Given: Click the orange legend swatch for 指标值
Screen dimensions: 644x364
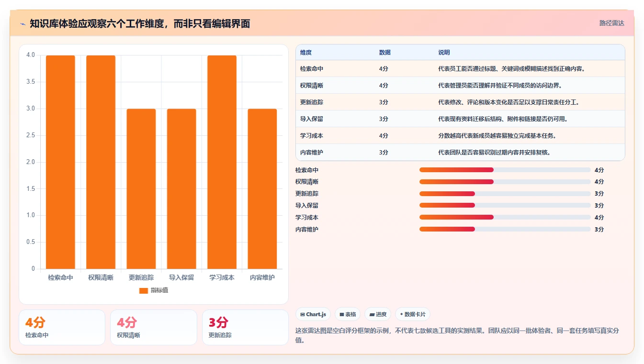Looking at the screenshot, I should 144,290.
